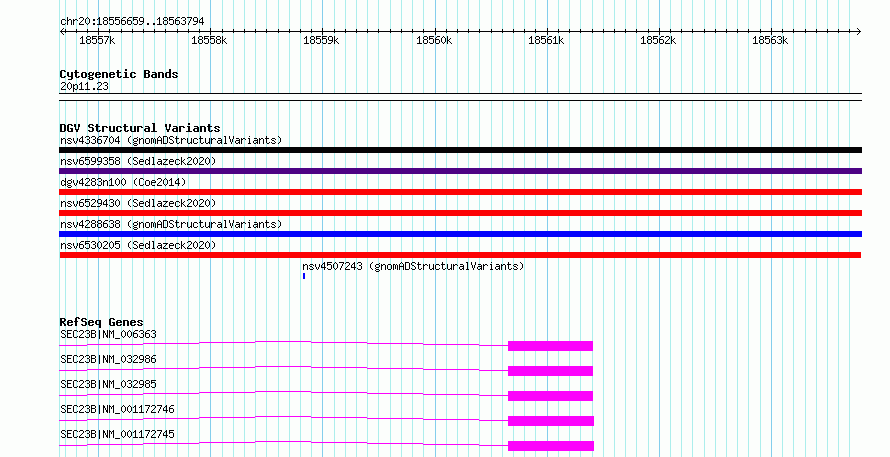Click the chr20:18556659..18563794 coordinates label

pyautogui.click(x=132, y=22)
